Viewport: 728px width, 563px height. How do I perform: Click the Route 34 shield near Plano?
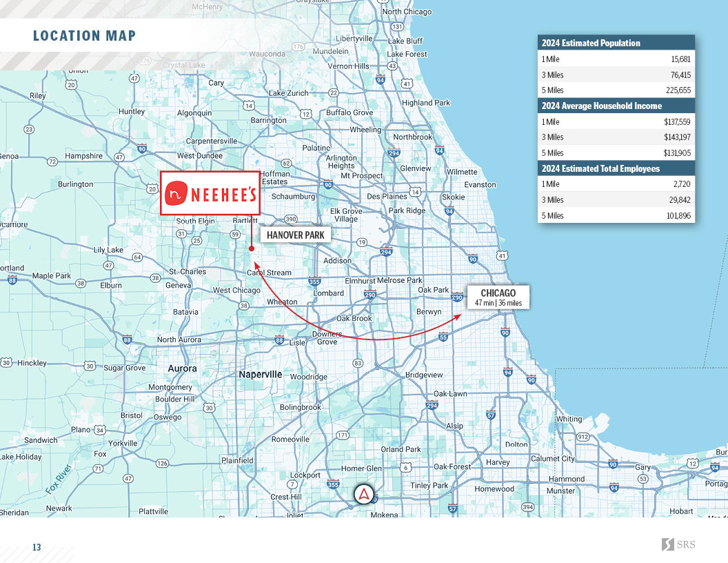pyautogui.click(x=100, y=430)
